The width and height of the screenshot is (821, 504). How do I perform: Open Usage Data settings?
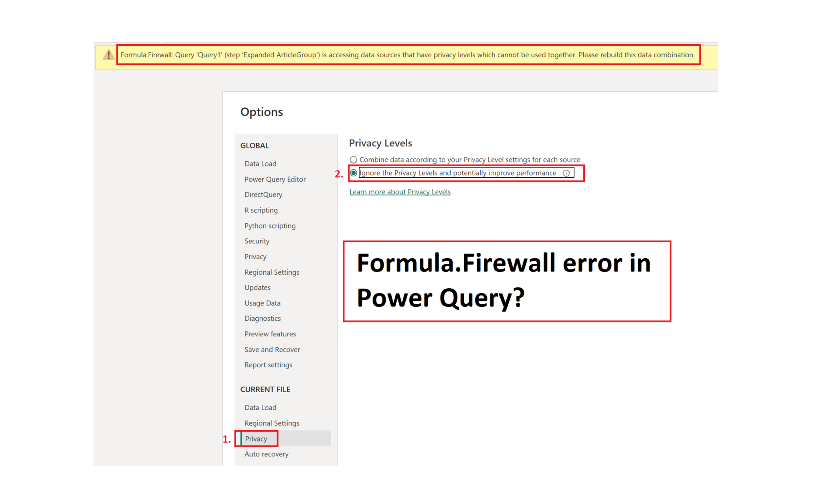pyautogui.click(x=263, y=303)
